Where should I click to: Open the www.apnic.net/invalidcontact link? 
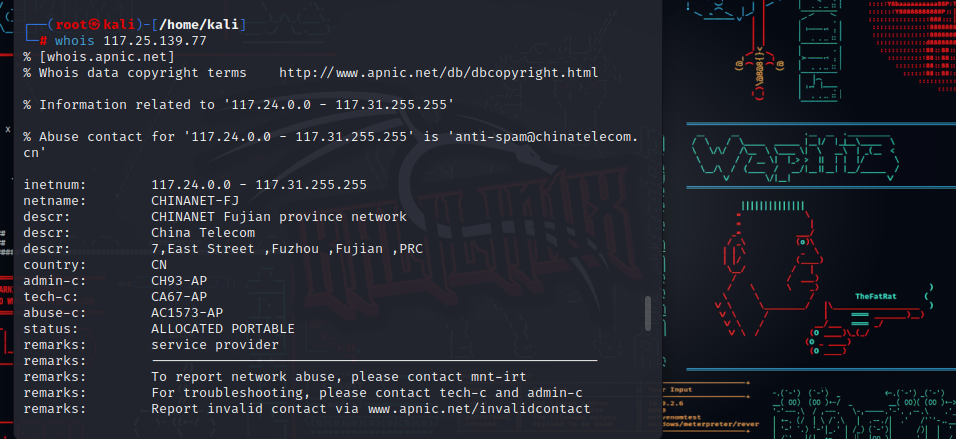point(479,408)
